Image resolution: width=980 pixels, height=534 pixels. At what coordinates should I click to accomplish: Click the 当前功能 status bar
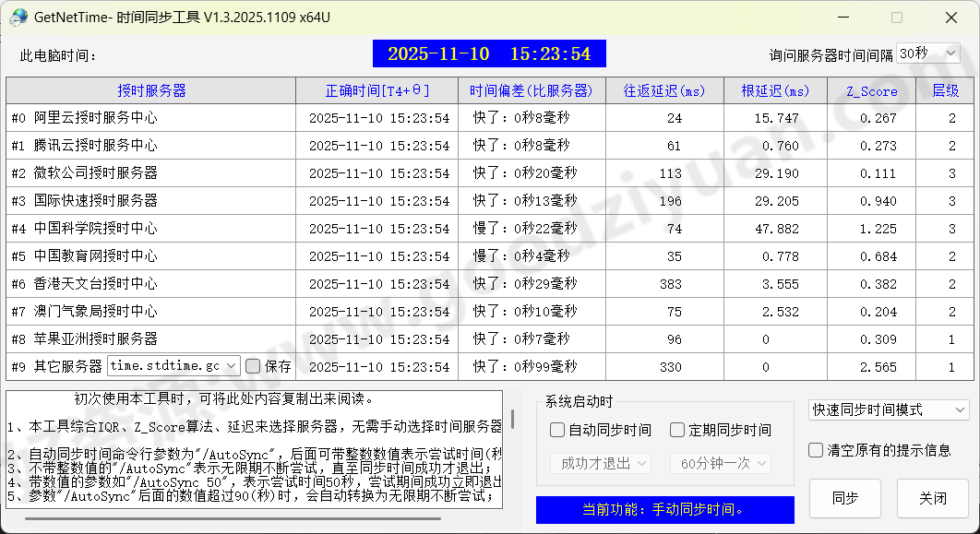664,510
